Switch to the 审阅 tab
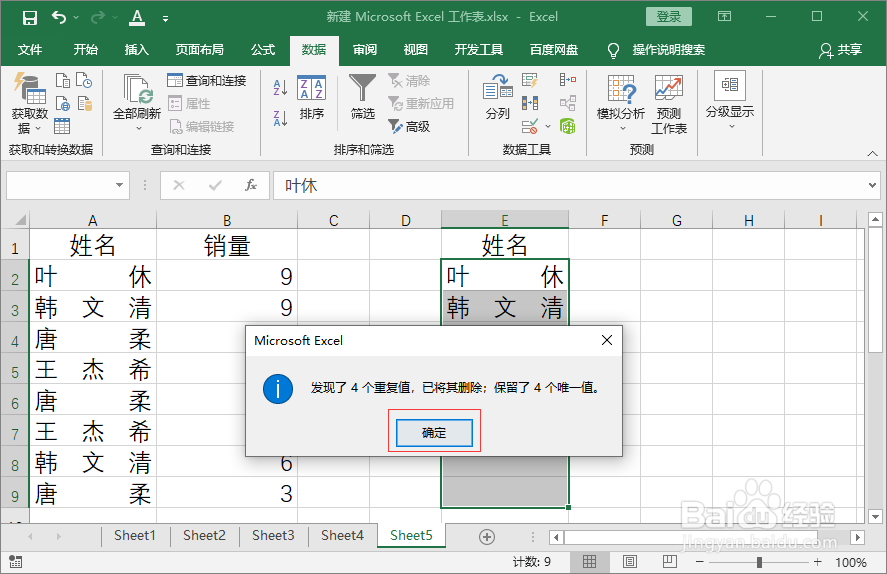 365,50
